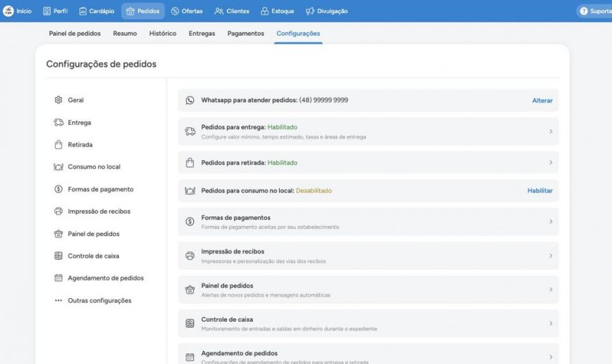Click the Pedidos basket icon in top bar
The width and height of the screenshot is (612, 364).
pyautogui.click(x=131, y=11)
